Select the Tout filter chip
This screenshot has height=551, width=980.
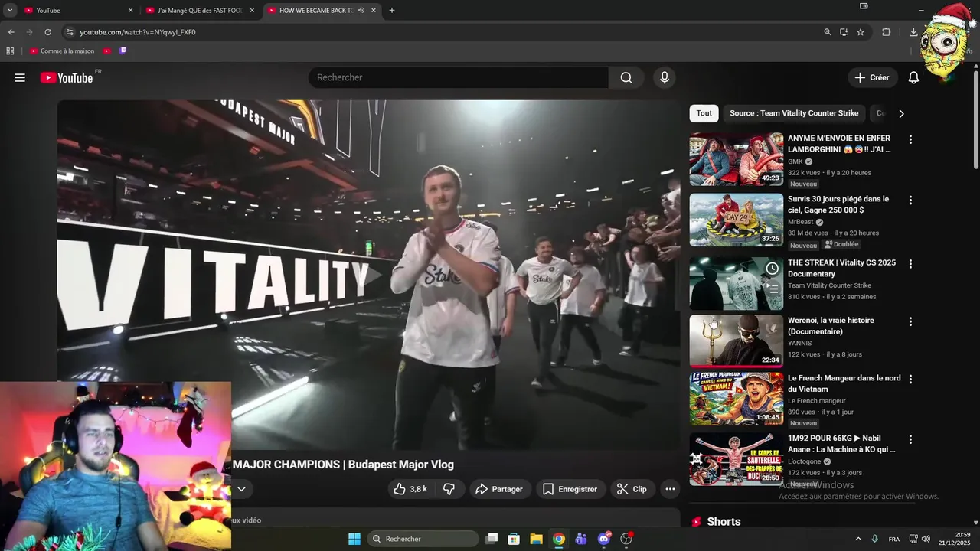(x=704, y=113)
